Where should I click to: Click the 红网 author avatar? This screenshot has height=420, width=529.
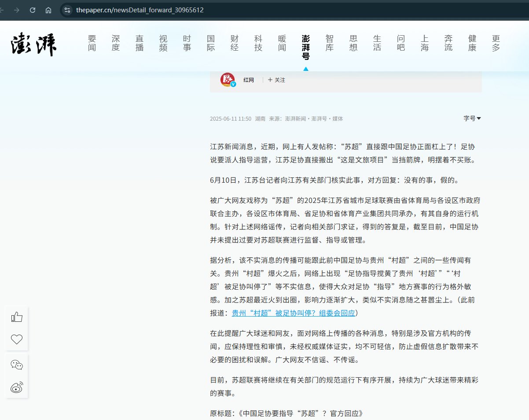coord(228,80)
